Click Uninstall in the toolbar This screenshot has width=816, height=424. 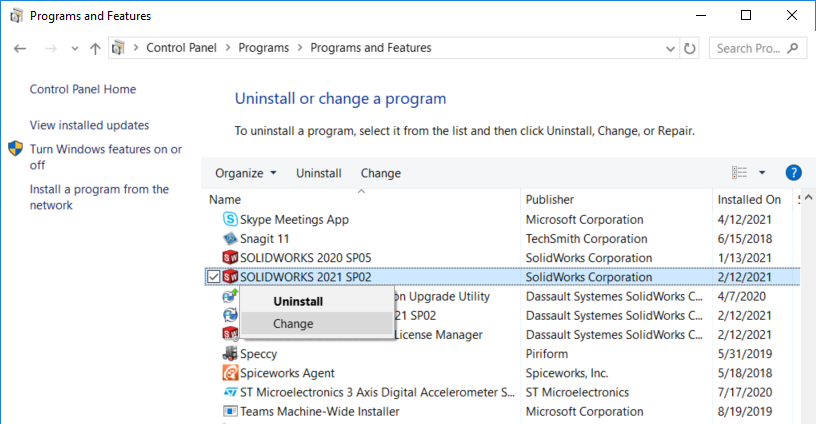point(318,173)
